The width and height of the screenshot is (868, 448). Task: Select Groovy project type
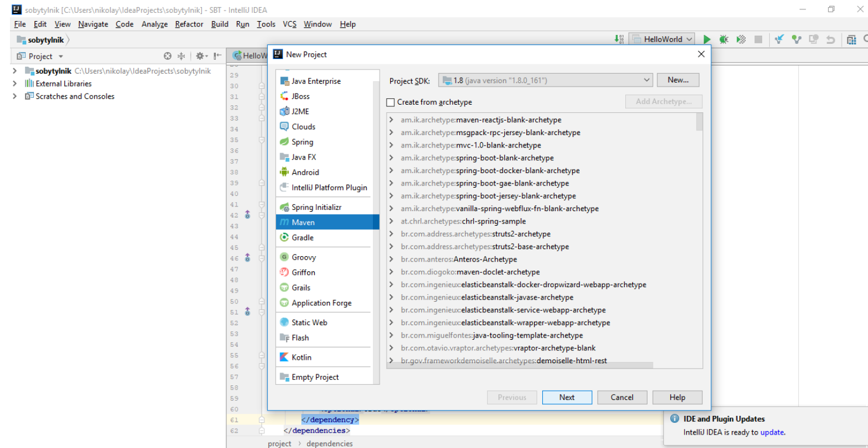[328, 257]
